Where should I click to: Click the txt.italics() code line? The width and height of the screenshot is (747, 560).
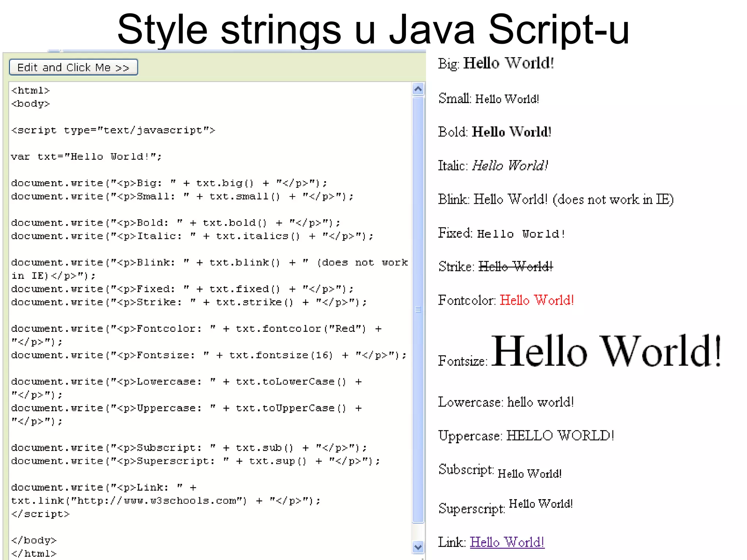(x=192, y=236)
